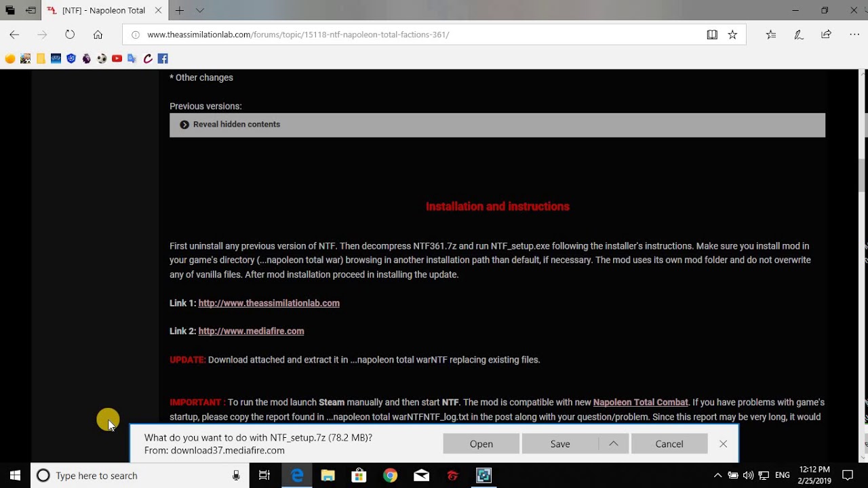Open reading view icon in address bar
Image resolution: width=868 pixels, height=488 pixels.
pyautogui.click(x=712, y=35)
